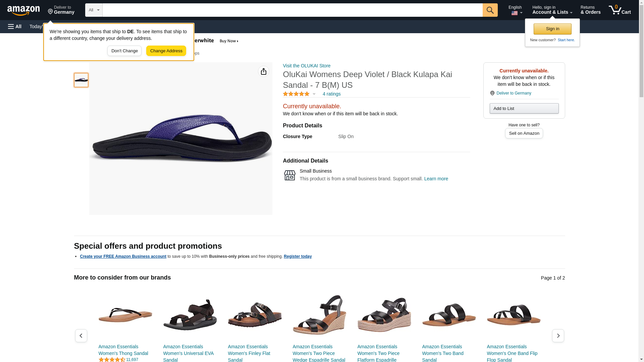
Task: Show previous carousel page arrow
Action: coord(81,336)
